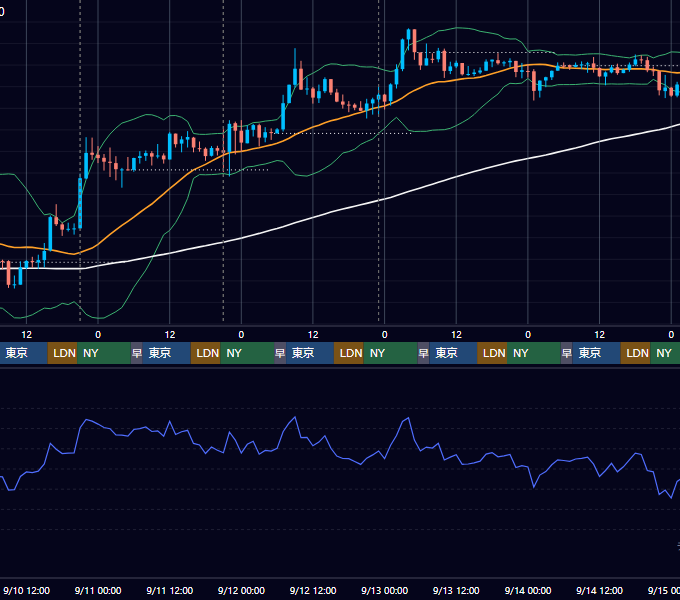Screen dimensions: 680x600
Task: Click the 9/14 00:00 date label
Action: point(528,590)
